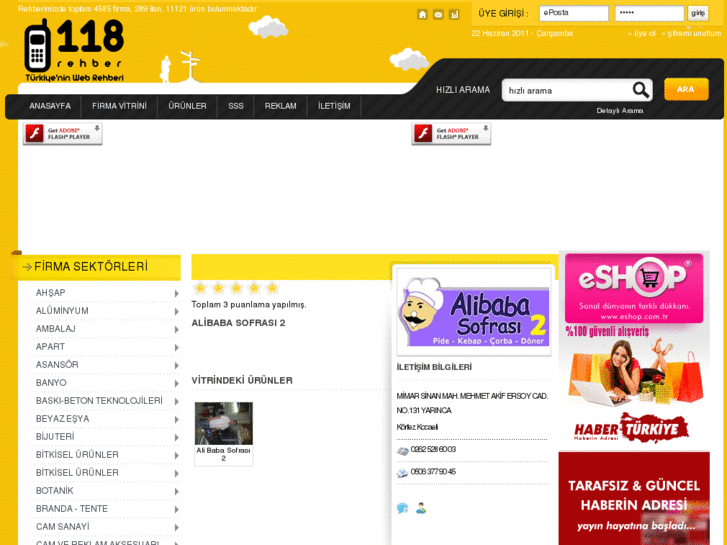Rate with the third star
This screenshot has width=727, height=545.
click(x=236, y=288)
